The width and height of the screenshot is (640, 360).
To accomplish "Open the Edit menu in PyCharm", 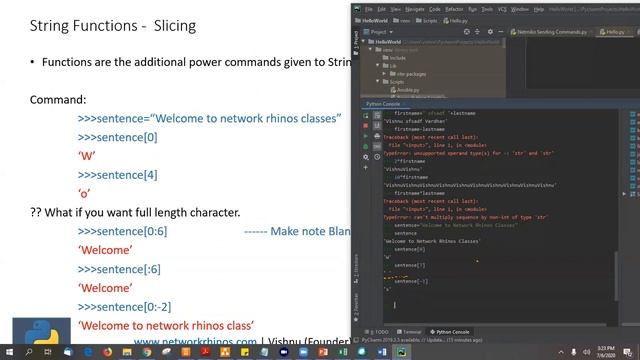I will coord(381,9).
